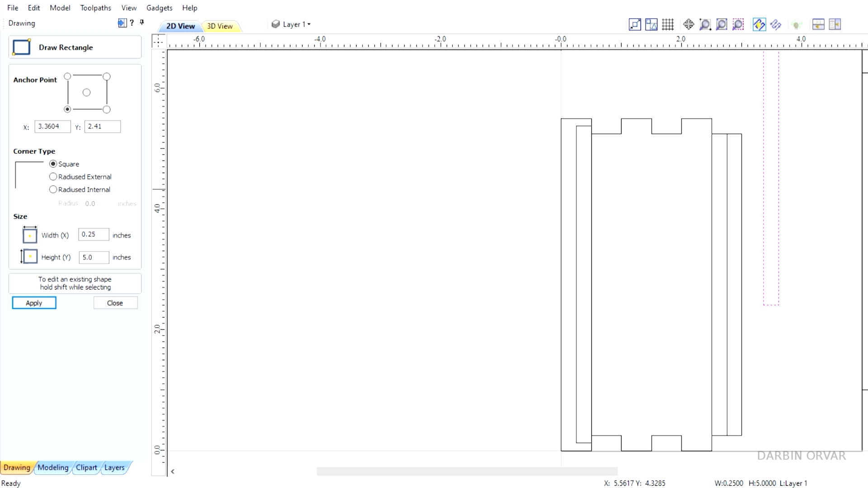Click inside the Width (X) input field

[93, 234]
